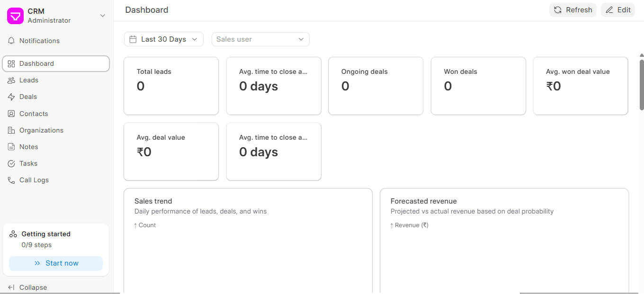Image resolution: width=644 pixels, height=294 pixels.
Task: Expand the CRM Administrator account menu
Action: 102,16
